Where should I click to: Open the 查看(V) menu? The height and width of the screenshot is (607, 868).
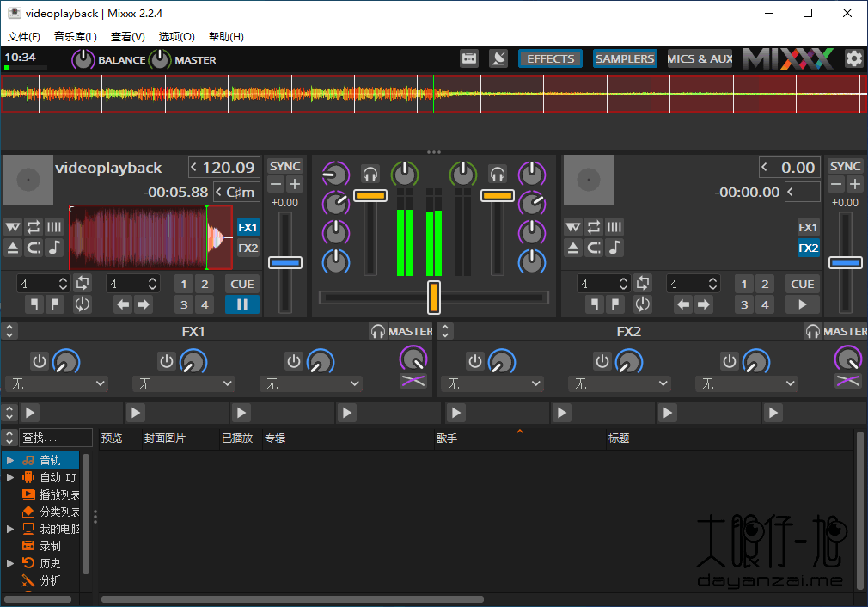coord(128,37)
